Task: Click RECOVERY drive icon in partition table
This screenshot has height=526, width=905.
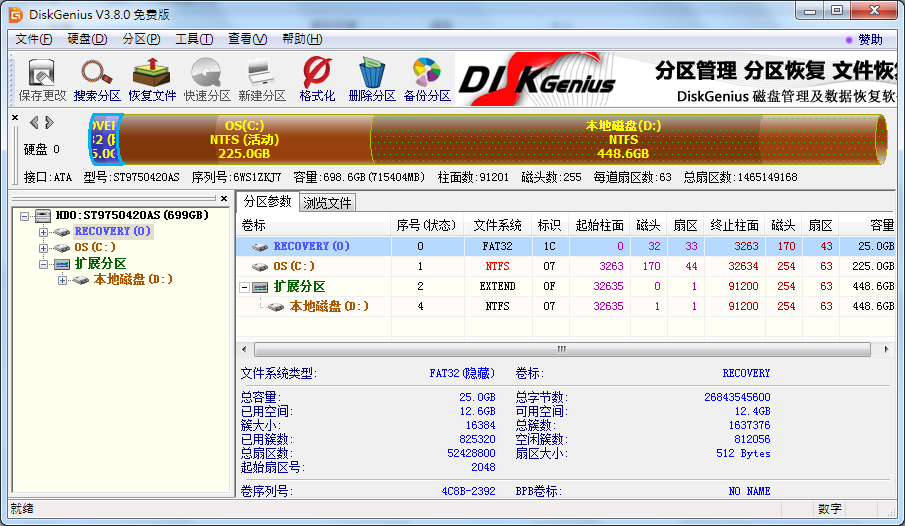Action: tap(260, 247)
